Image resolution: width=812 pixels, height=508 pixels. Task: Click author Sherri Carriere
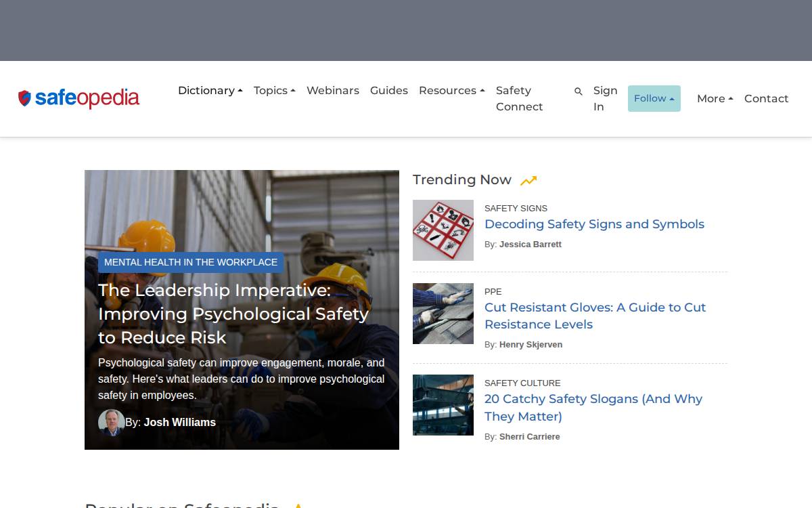coord(530,436)
